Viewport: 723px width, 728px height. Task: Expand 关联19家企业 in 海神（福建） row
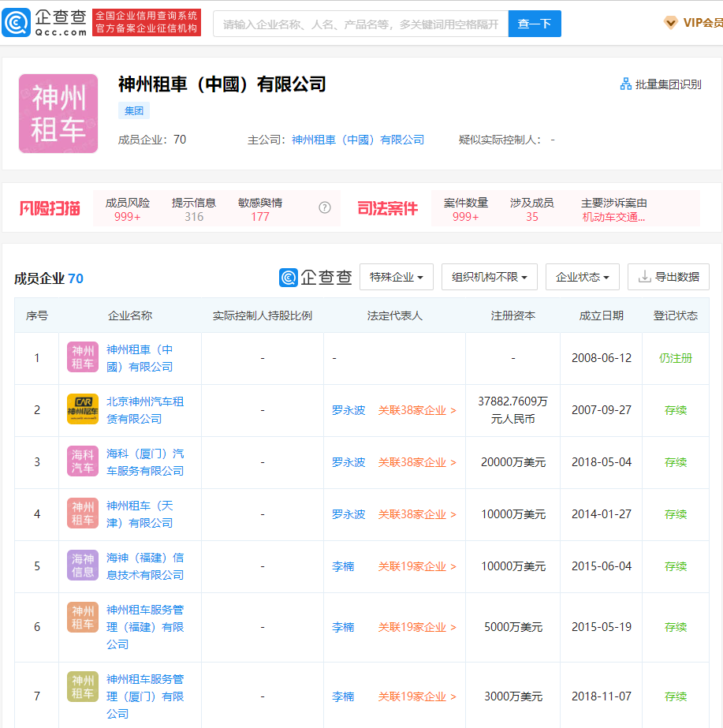[417, 566]
